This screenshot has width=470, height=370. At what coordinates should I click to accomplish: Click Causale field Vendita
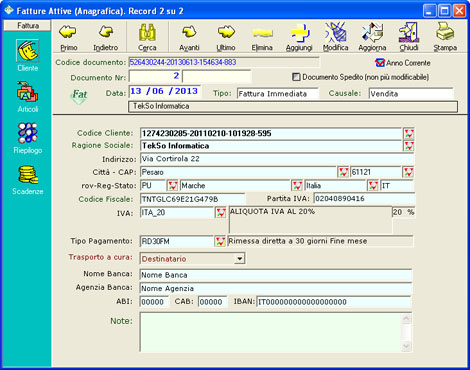pos(411,94)
